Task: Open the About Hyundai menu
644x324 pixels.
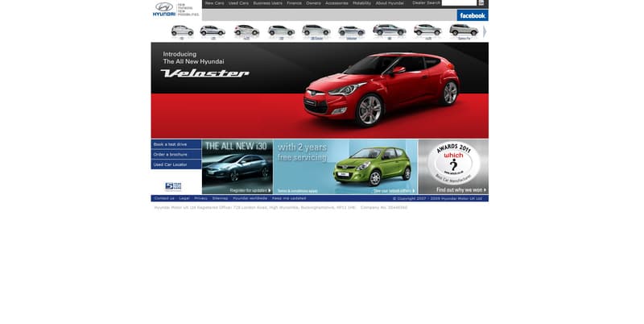Action: click(x=390, y=3)
